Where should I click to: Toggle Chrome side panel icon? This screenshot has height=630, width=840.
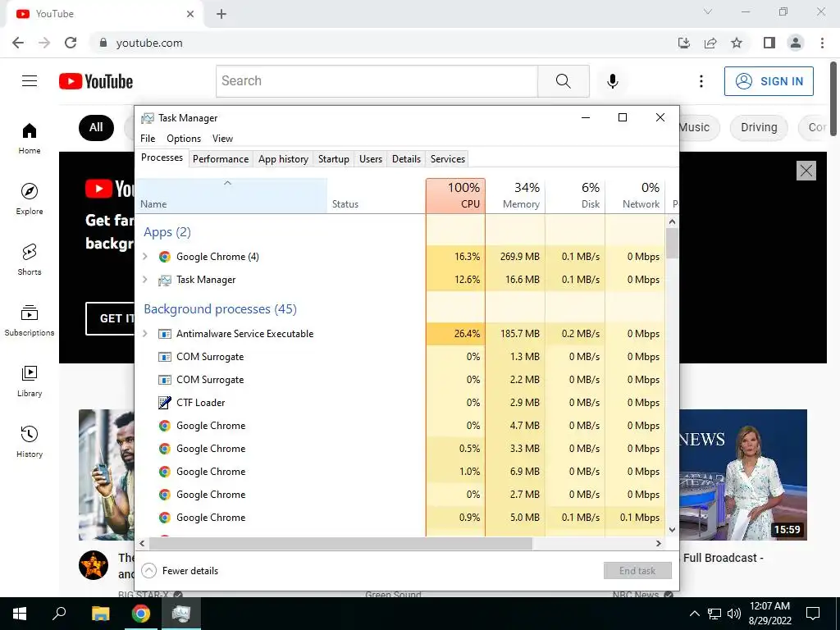pos(769,43)
